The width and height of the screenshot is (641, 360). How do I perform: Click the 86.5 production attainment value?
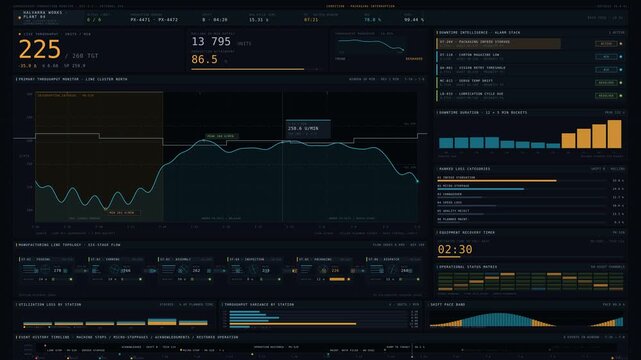(x=204, y=59)
